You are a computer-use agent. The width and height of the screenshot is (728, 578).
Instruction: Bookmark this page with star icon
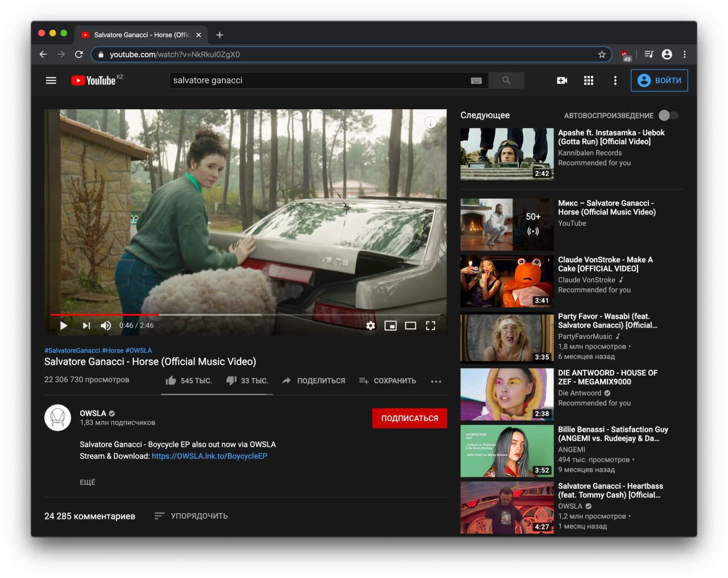pos(602,54)
